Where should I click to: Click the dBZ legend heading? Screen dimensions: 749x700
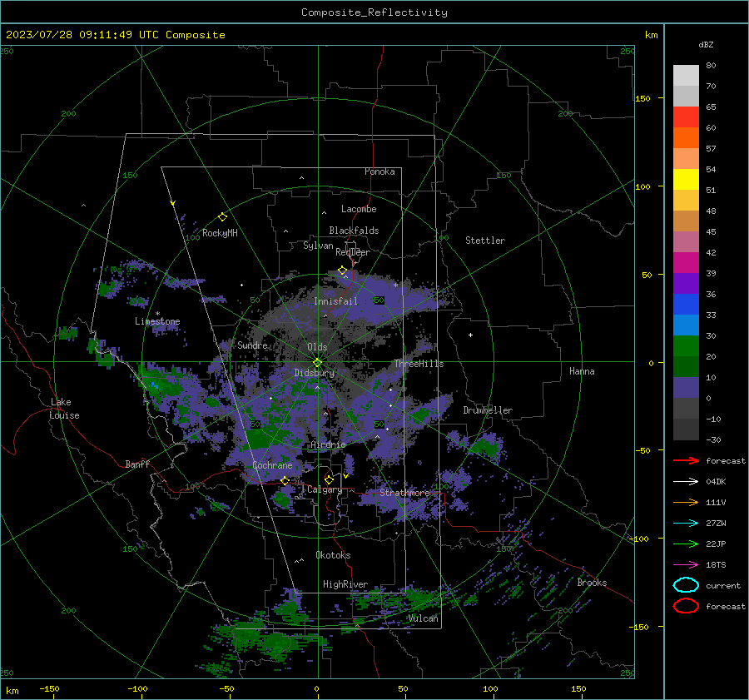[x=706, y=44]
